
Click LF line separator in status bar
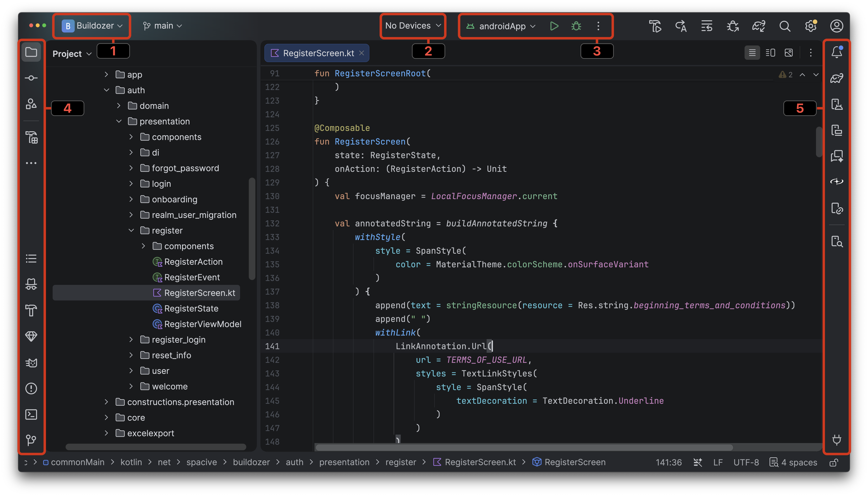tap(718, 462)
